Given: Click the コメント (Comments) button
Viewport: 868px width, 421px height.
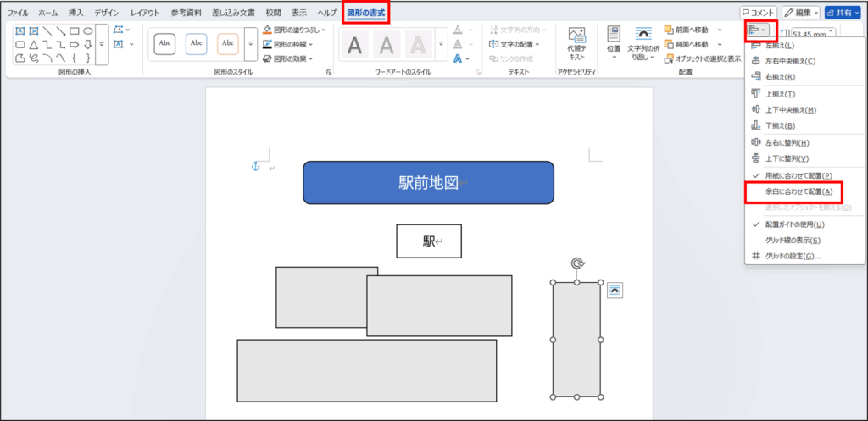Looking at the screenshot, I should [x=758, y=13].
